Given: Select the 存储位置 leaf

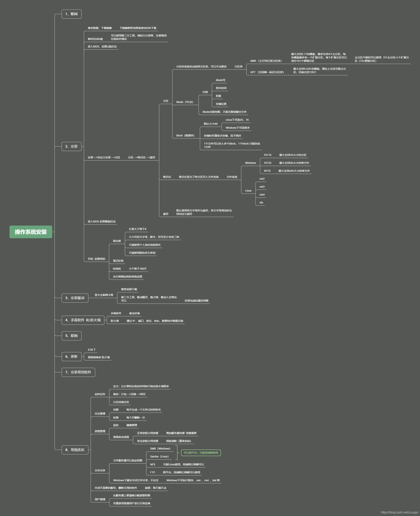Looking at the screenshot, I should coord(221,104).
